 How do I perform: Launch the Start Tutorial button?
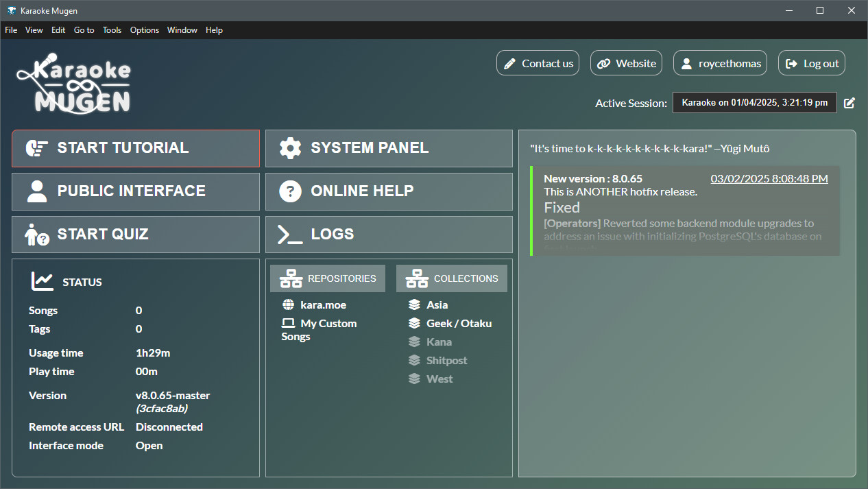pos(136,148)
